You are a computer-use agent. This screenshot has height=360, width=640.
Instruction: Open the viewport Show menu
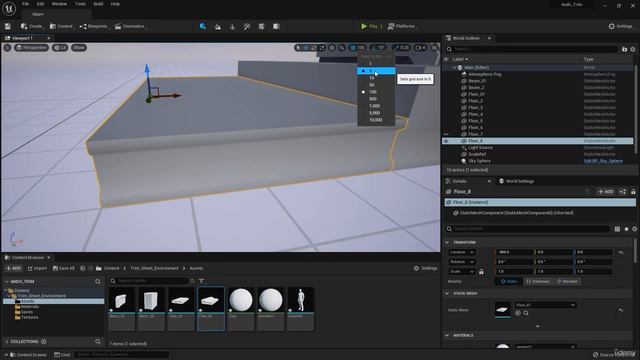79,48
